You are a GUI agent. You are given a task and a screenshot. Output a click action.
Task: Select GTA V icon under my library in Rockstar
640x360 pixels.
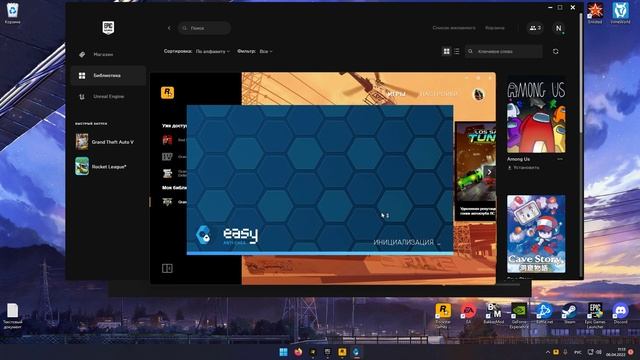(x=167, y=202)
